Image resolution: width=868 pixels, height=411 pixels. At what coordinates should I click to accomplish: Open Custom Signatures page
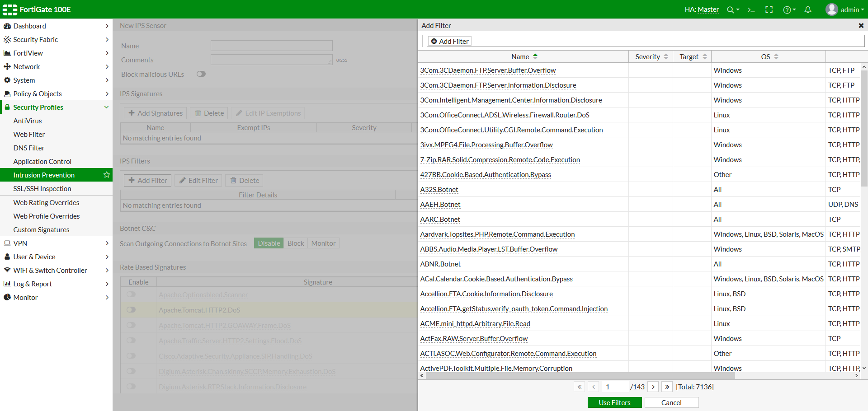[x=42, y=230]
